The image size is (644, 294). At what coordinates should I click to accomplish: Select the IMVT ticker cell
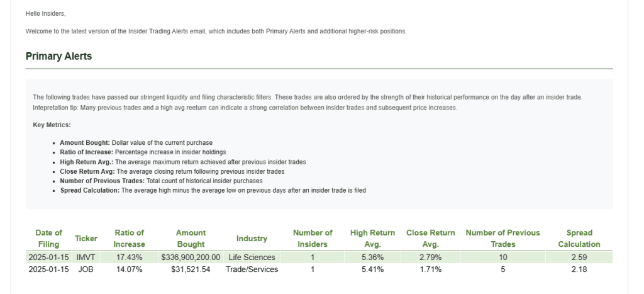pyautogui.click(x=84, y=257)
